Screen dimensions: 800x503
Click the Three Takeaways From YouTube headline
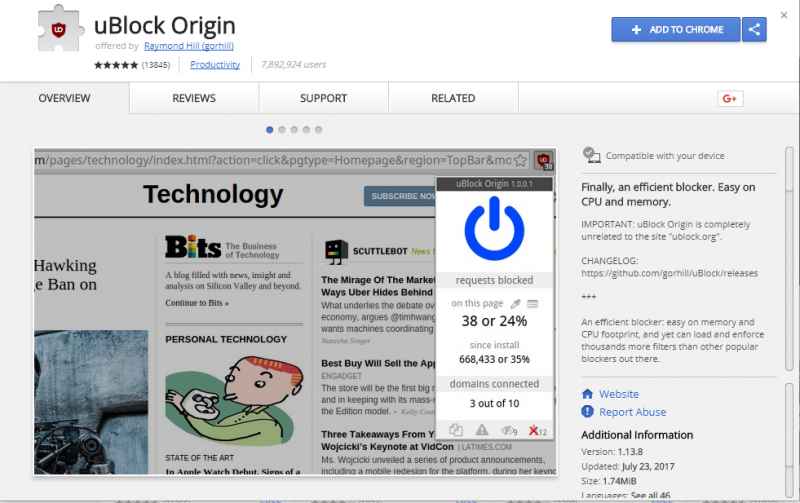(x=387, y=440)
